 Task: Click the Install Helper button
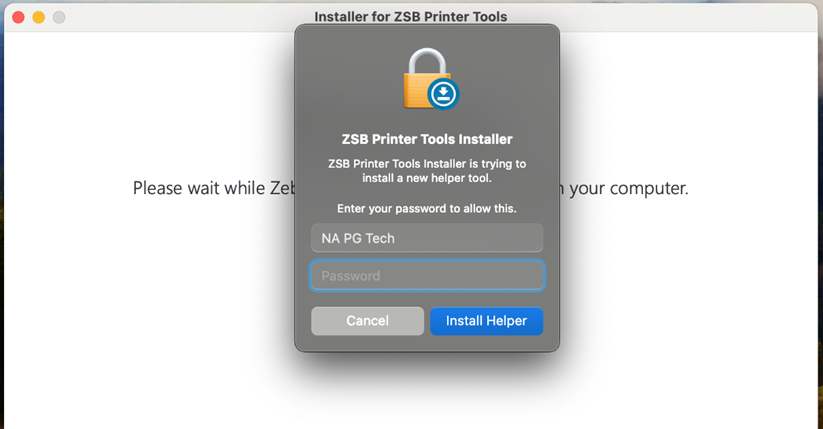point(486,321)
